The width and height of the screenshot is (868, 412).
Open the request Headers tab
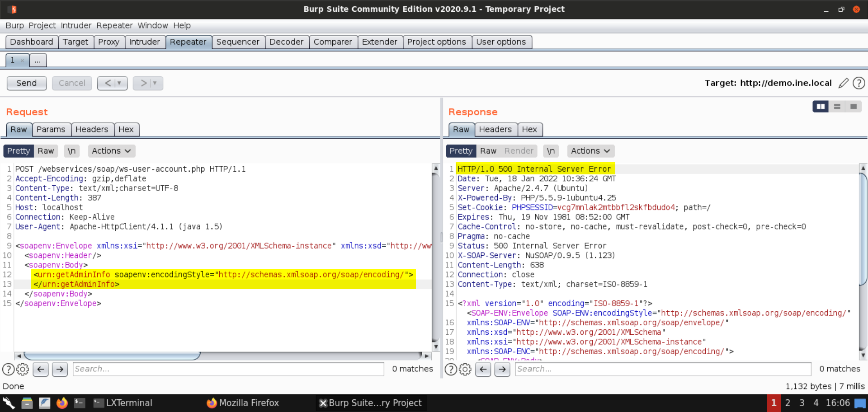(x=92, y=130)
